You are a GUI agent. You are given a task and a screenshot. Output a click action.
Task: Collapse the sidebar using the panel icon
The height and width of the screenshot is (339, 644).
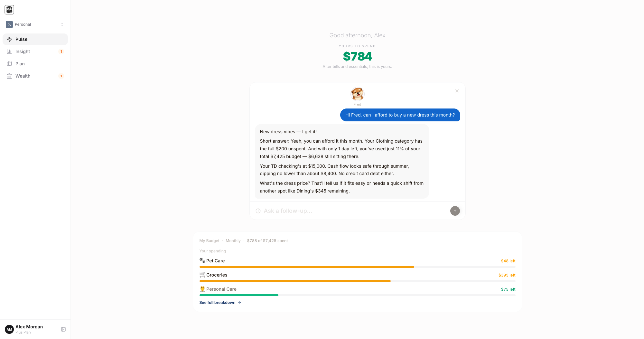(63, 329)
